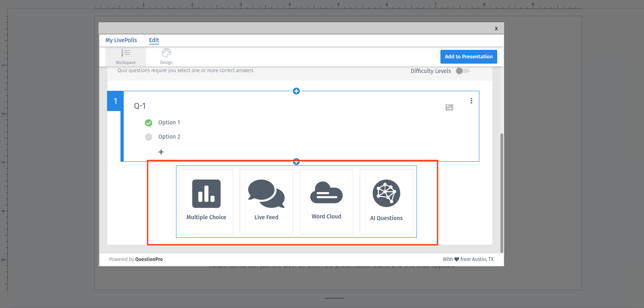Select the Multiple Choice question type card
The image size is (644, 308).
[x=206, y=201]
